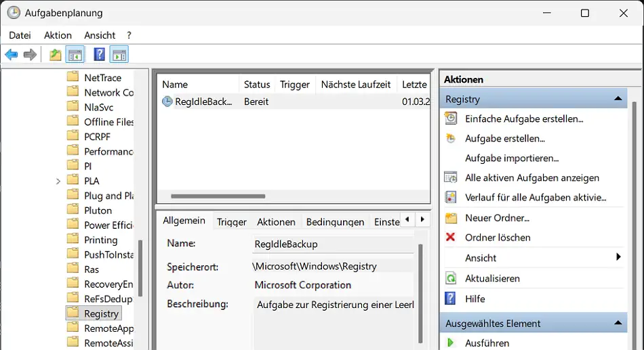Click the Printing folder icon

(x=73, y=239)
